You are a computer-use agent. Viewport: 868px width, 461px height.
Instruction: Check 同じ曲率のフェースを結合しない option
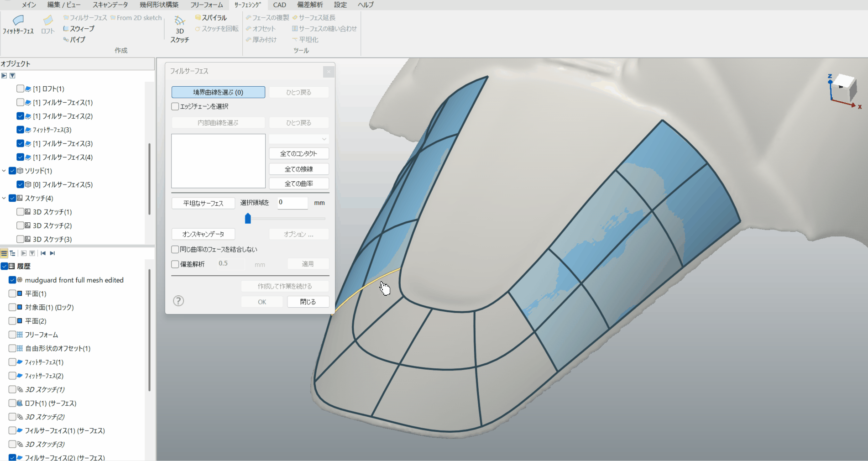[175, 250]
